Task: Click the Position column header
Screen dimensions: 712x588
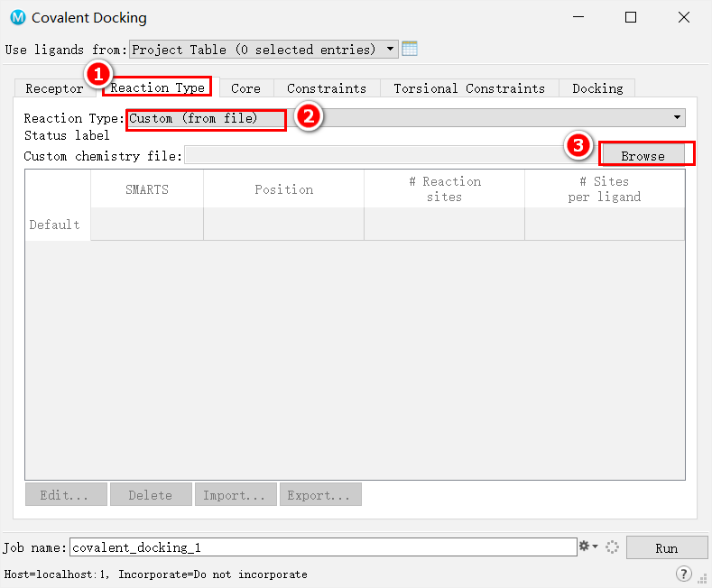Action: 283,189
